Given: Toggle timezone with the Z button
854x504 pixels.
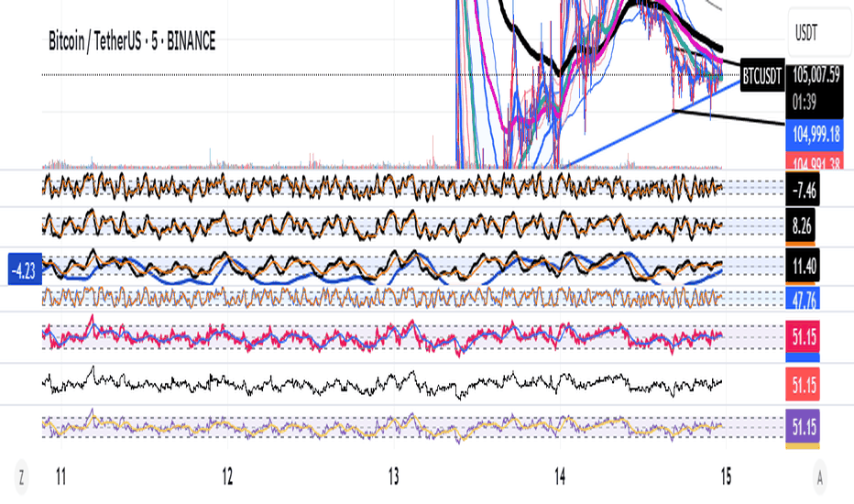Looking at the screenshot, I should (21, 477).
